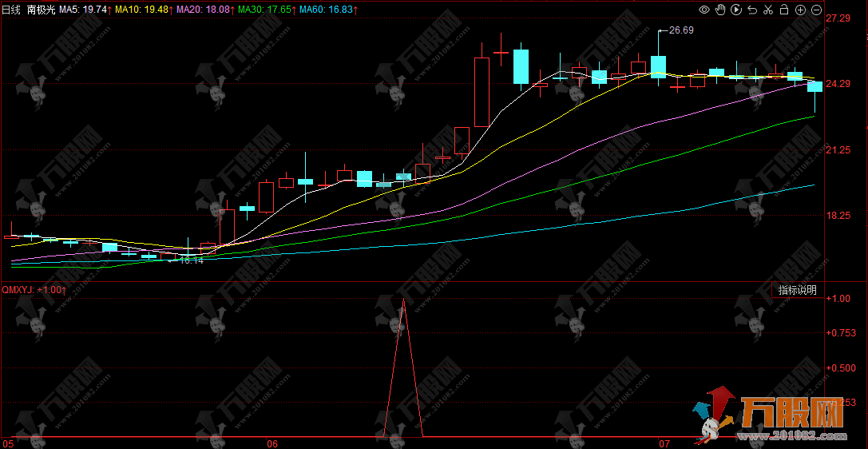This screenshot has width=868, height=449.
Task: Click the 27.29 price axis label
Action: coord(838,18)
